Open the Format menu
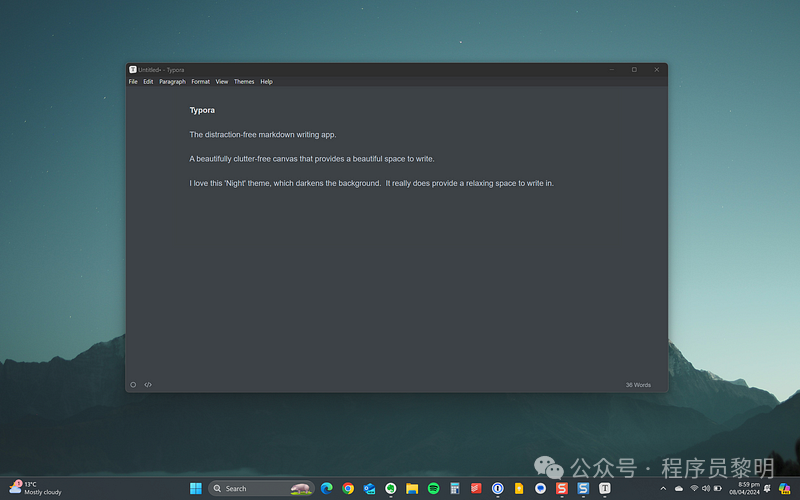 (x=201, y=82)
